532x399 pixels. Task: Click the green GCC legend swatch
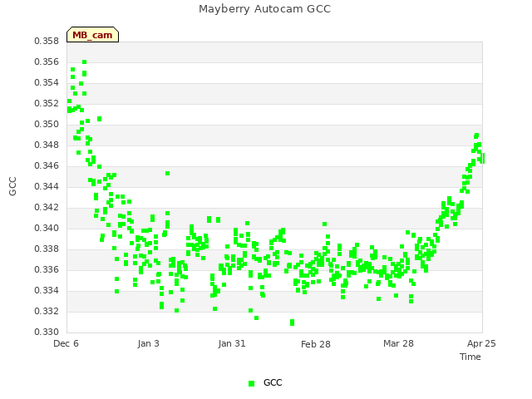tap(251, 383)
